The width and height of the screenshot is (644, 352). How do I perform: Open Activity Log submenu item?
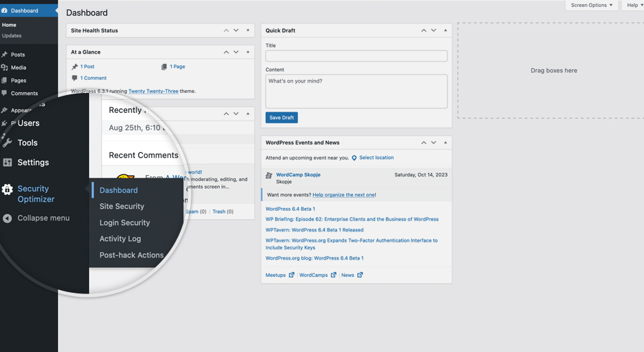(x=120, y=239)
